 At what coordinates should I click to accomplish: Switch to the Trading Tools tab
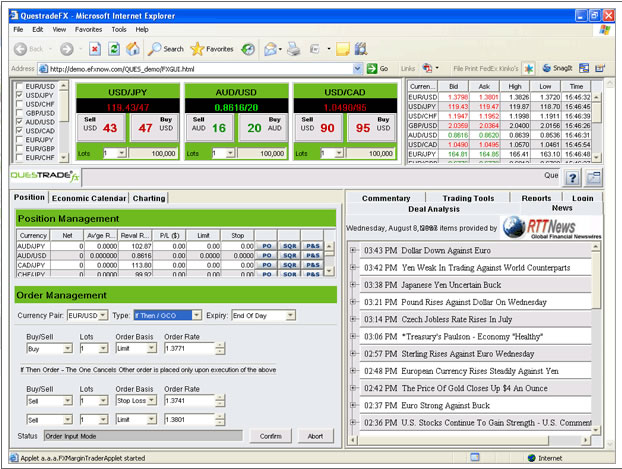468,198
